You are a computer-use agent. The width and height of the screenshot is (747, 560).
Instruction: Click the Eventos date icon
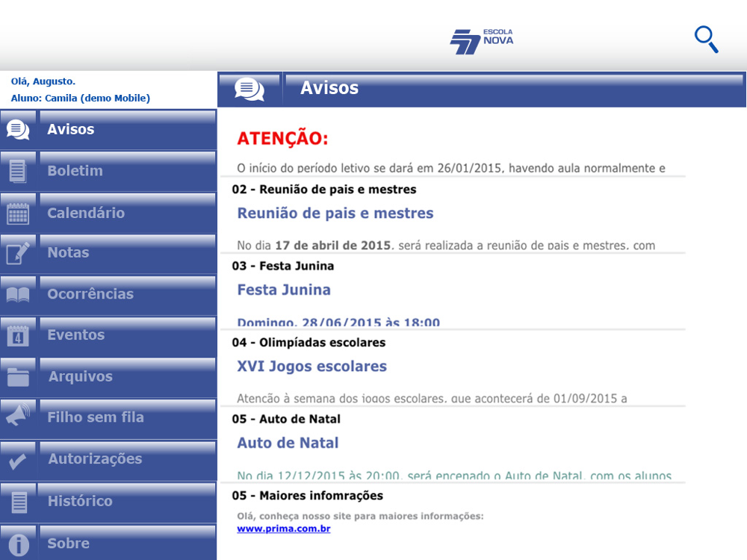coord(18,336)
